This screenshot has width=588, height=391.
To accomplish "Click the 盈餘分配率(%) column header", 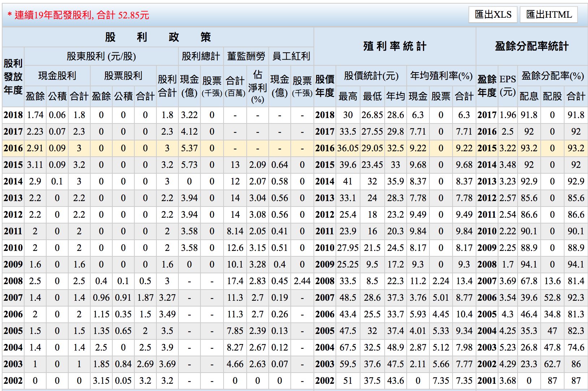I will pos(552,76).
